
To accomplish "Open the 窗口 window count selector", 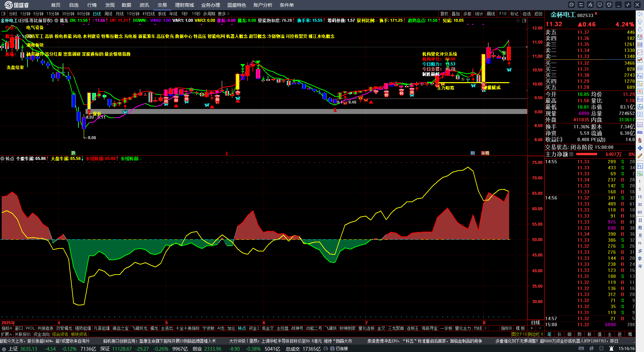I will (19, 328).
